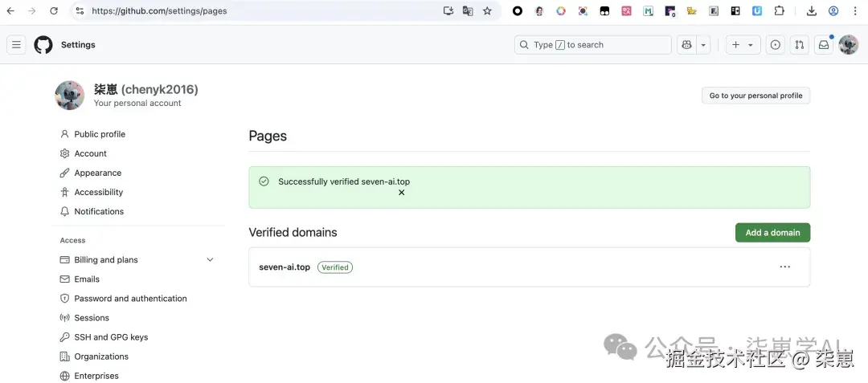Open the Create new plus dropdown
Image resolution: width=868 pixels, height=383 pixels.
[743, 45]
